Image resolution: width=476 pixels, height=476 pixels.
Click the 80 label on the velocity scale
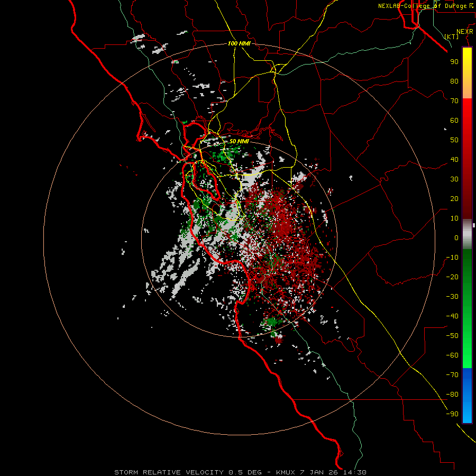pos(454,81)
